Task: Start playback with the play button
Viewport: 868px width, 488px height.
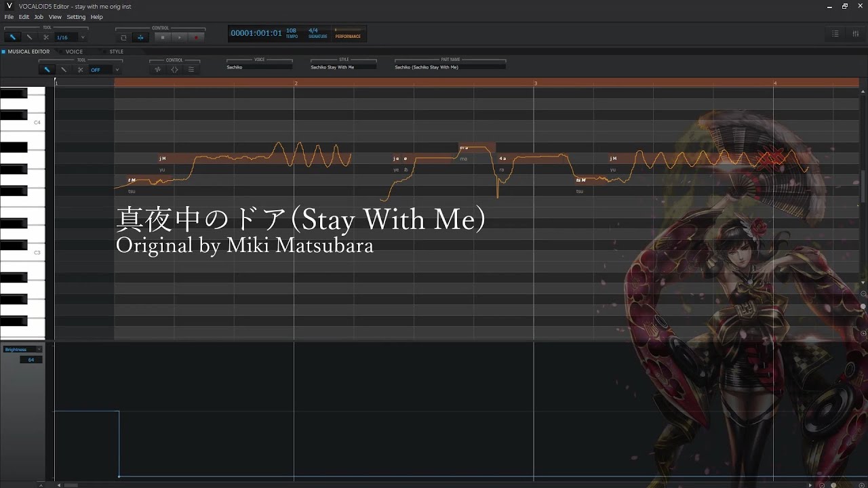Action: [179, 37]
